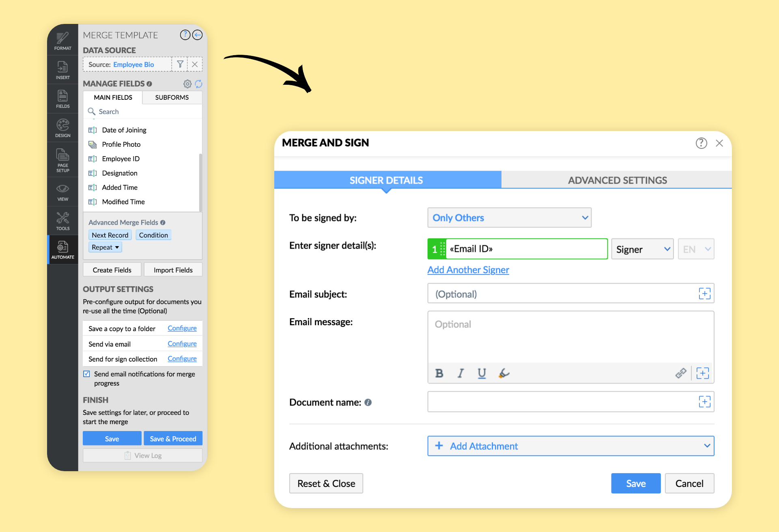The height and width of the screenshot is (532, 779).
Task: Apply bold in Email message
Action: [x=439, y=373]
